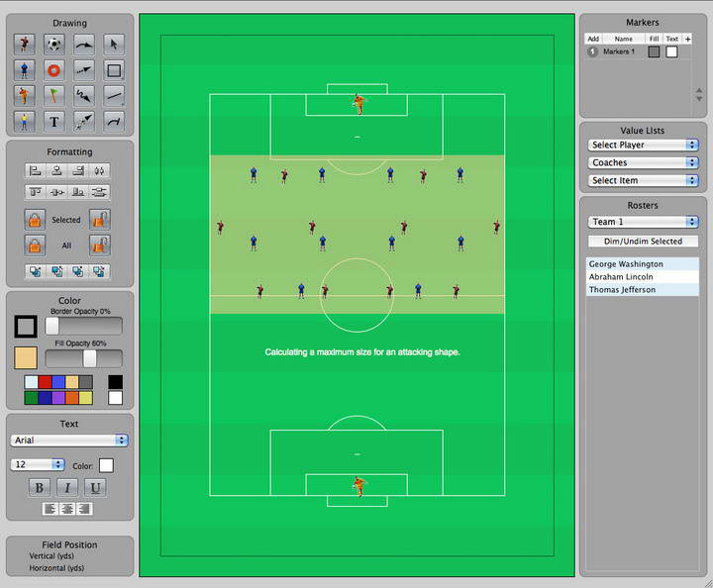Click the border color well
Screen dimensions: 713x588
point(26,327)
